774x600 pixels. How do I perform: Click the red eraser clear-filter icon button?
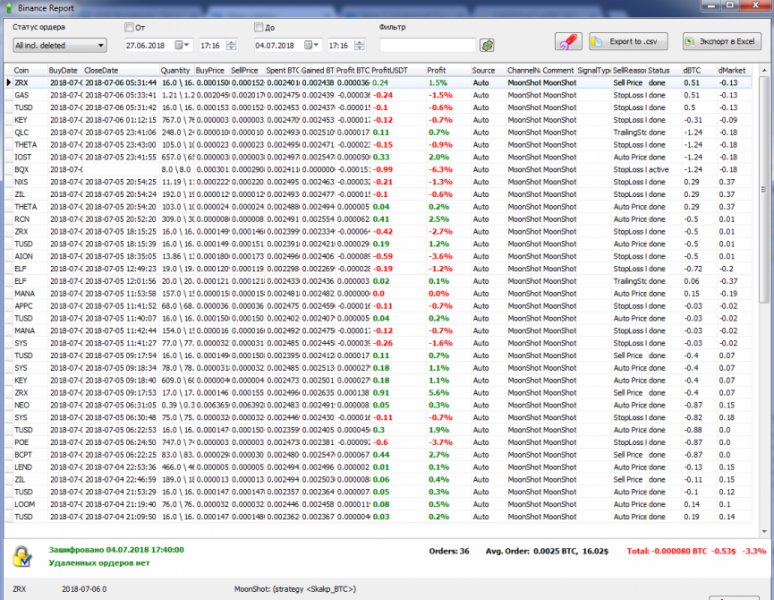[x=568, y=41]
